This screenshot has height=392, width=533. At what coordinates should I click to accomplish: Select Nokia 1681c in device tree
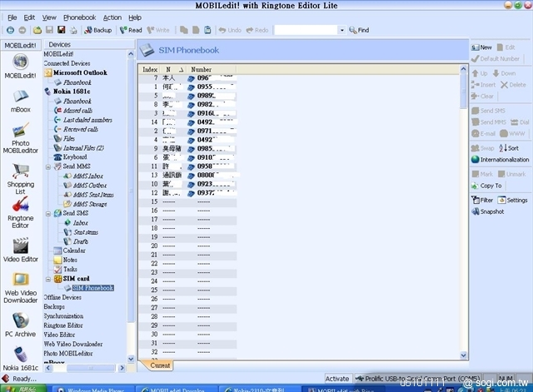72,92
